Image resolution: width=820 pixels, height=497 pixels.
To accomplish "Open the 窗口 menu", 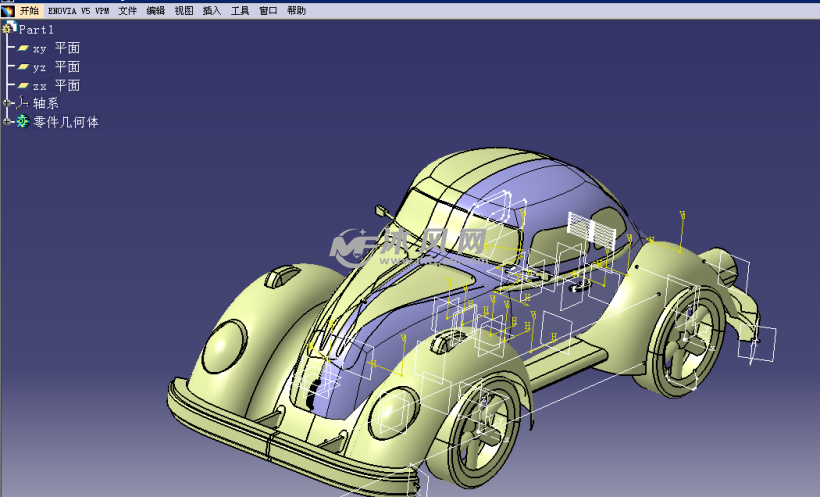I will pyautogui.click(x=268, y=10).
